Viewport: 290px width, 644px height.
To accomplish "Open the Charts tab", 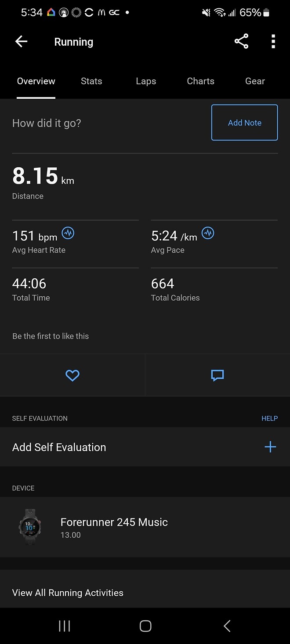I will pyautogui.click(x=200, y=81).
